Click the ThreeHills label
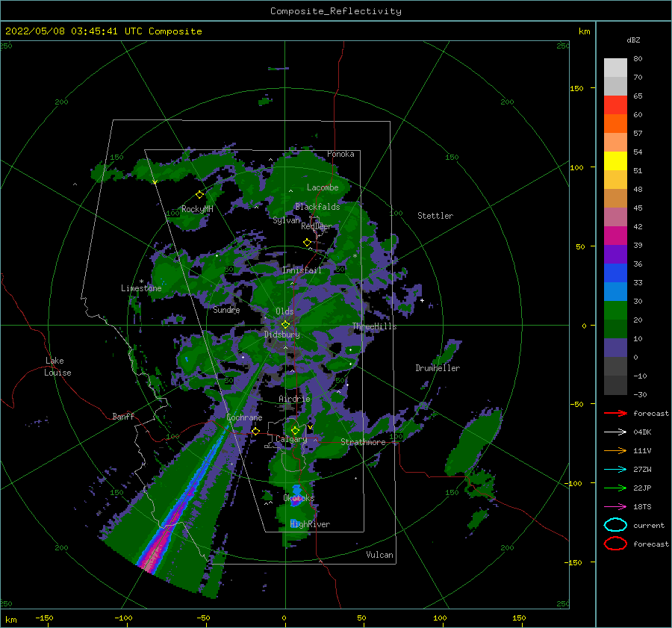The height and width of the screenshot is (628, 672). pyautogui.click(x=375, y=326)
